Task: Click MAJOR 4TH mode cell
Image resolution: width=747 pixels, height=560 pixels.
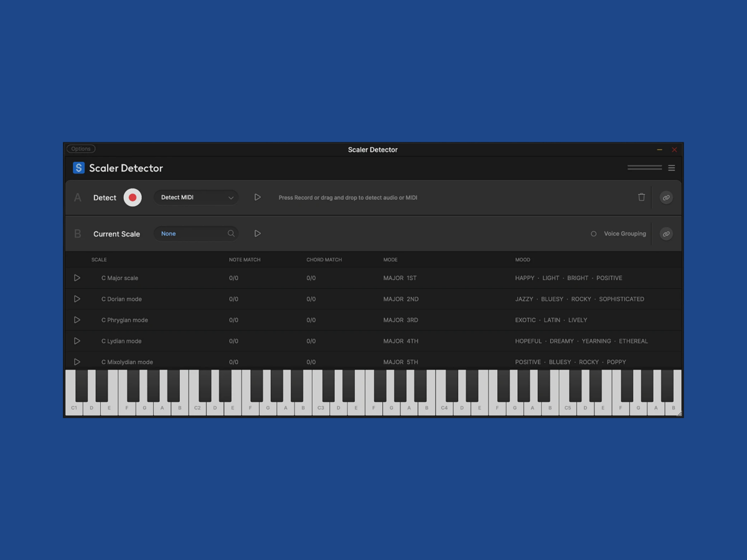Action: point(401,341)
